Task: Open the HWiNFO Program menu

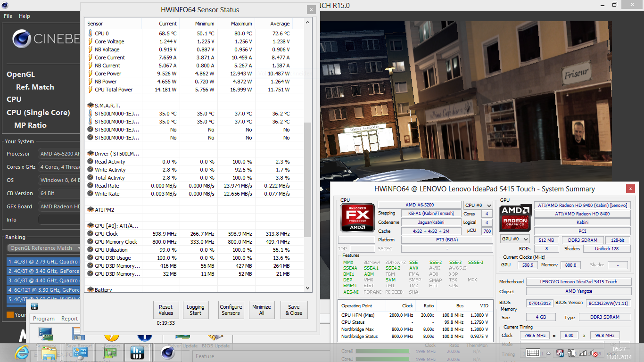Action: pyautogui.click(x=44, y=319)
